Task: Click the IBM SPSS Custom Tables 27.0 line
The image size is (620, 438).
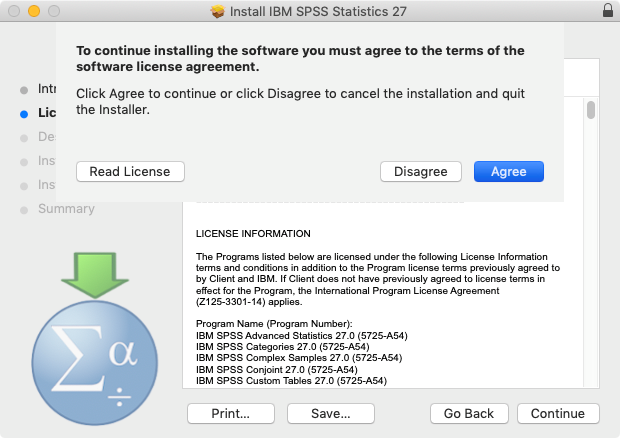Action: [x=291, y=381]
